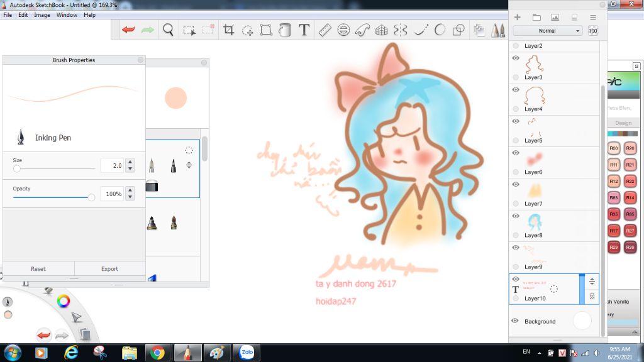Click Reset in Brush Properties
This screenshot has width=644, height=362.
38,269
